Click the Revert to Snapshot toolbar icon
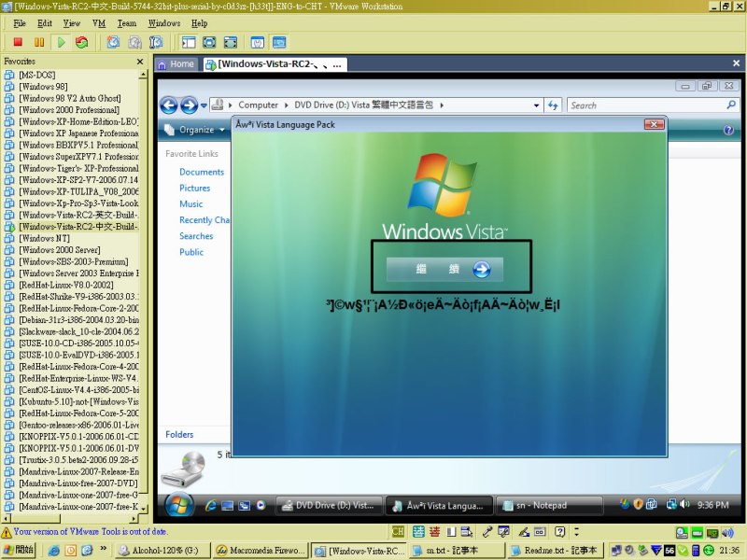747x560 pixels. (134, 42)
